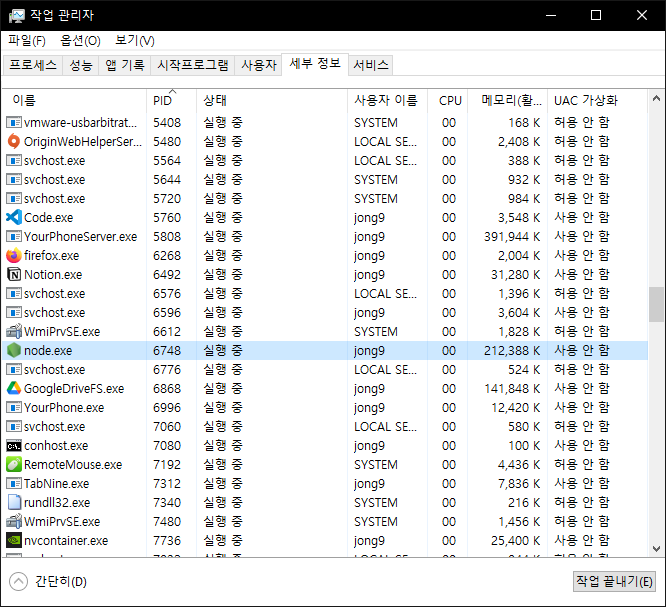
Task: Switch to the 성능 tab
Action: pos(81,65)
